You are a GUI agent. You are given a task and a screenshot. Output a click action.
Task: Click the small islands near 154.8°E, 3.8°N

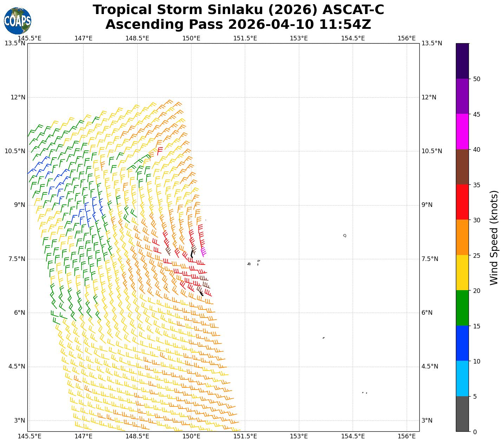364,393
